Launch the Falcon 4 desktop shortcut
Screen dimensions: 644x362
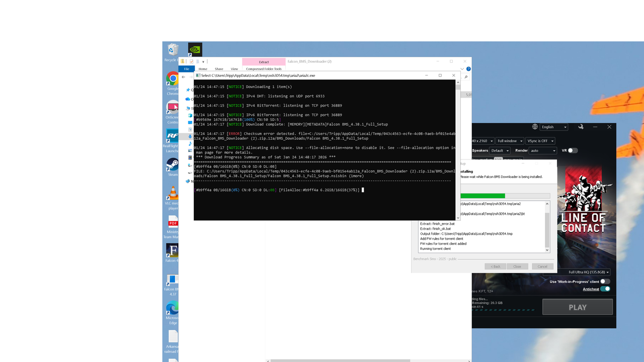(x=173, y=253)
